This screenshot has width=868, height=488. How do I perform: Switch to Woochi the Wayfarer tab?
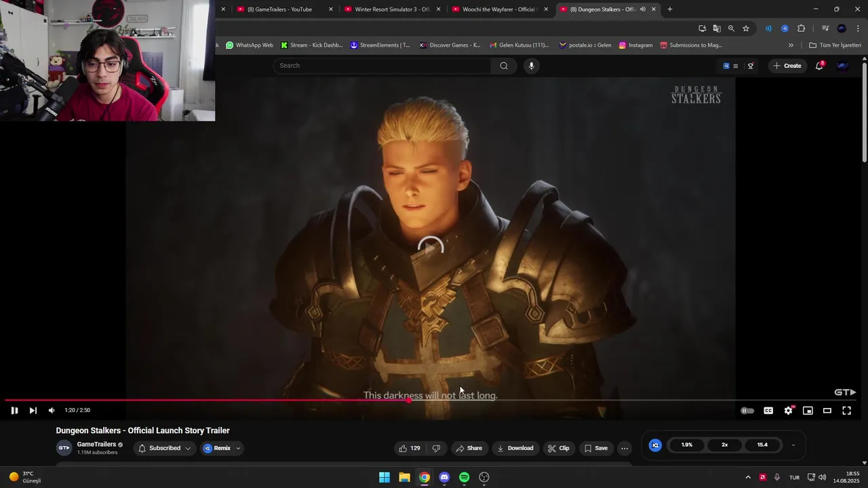click(499, 9)
